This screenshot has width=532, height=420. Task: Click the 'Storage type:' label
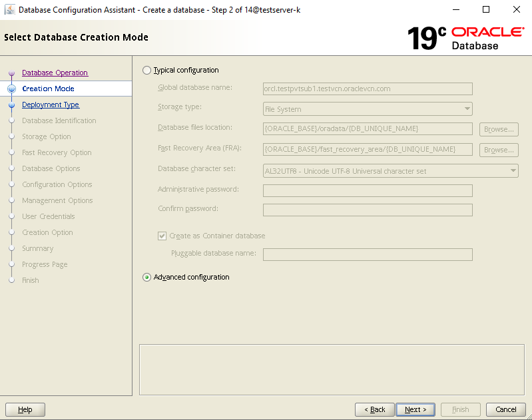[180, 107]
